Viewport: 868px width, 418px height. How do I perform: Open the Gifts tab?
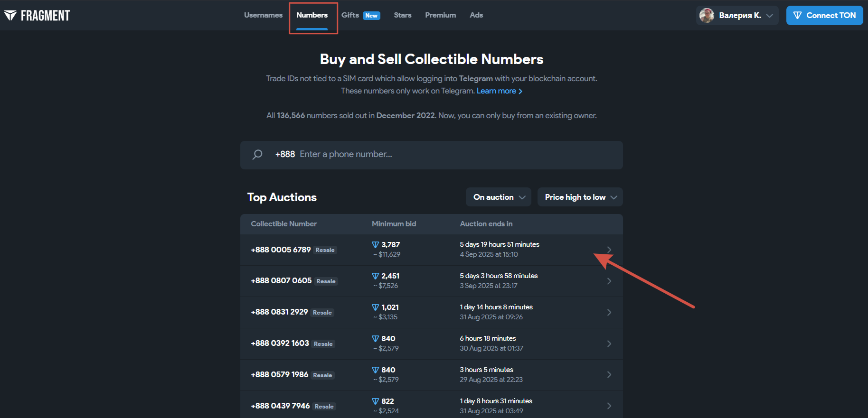click(x=350, y=15)
